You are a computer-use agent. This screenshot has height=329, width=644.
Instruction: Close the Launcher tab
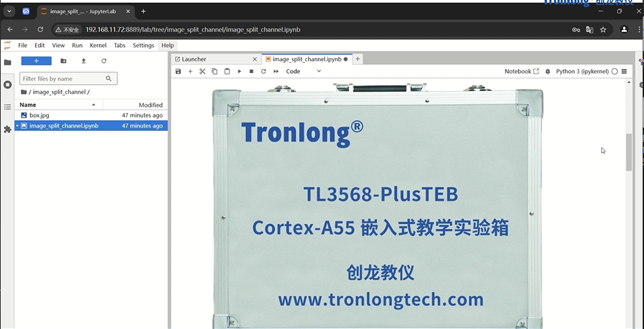coord(255,59)
